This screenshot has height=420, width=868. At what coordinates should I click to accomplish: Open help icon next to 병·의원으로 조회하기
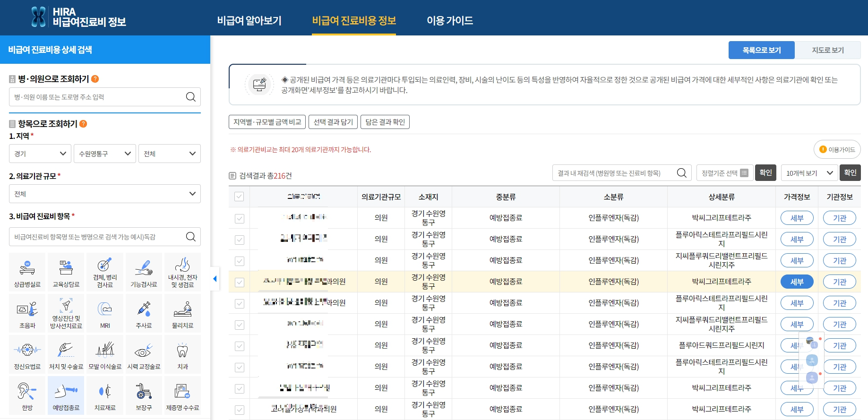click(95, 79)
